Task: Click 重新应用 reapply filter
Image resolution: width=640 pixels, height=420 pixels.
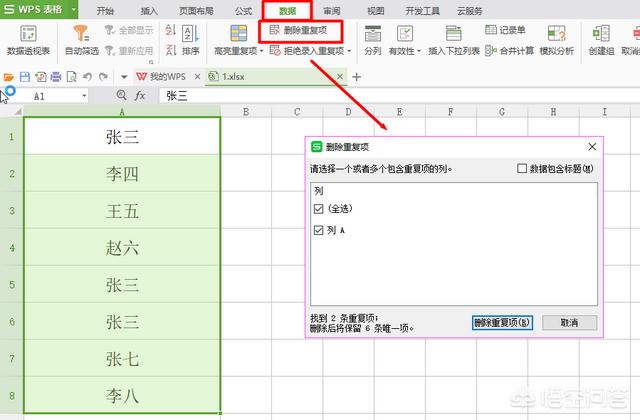Action: click(129, 51)
